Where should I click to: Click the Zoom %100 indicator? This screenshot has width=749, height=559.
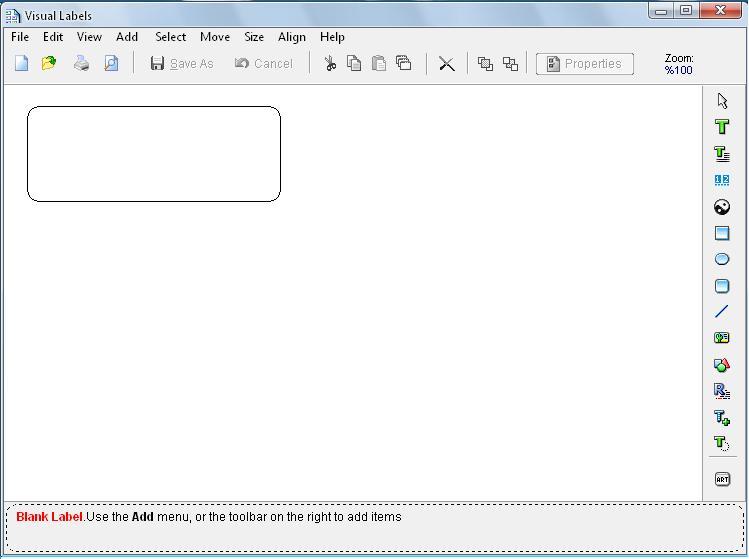679,64
